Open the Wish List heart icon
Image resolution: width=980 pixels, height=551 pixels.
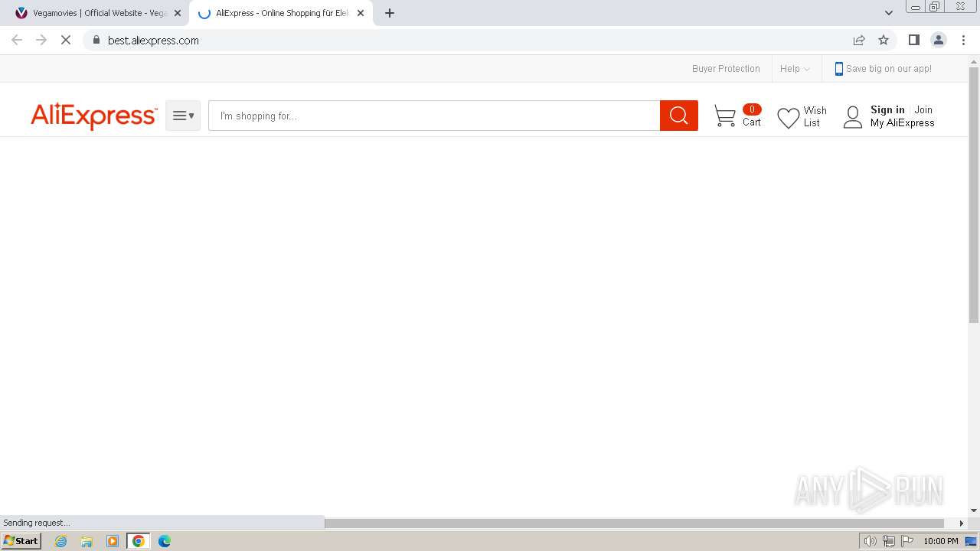788,118
